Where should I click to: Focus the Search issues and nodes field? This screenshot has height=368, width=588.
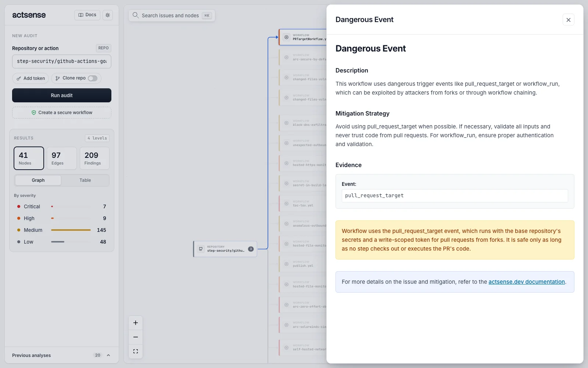[172, 15]
